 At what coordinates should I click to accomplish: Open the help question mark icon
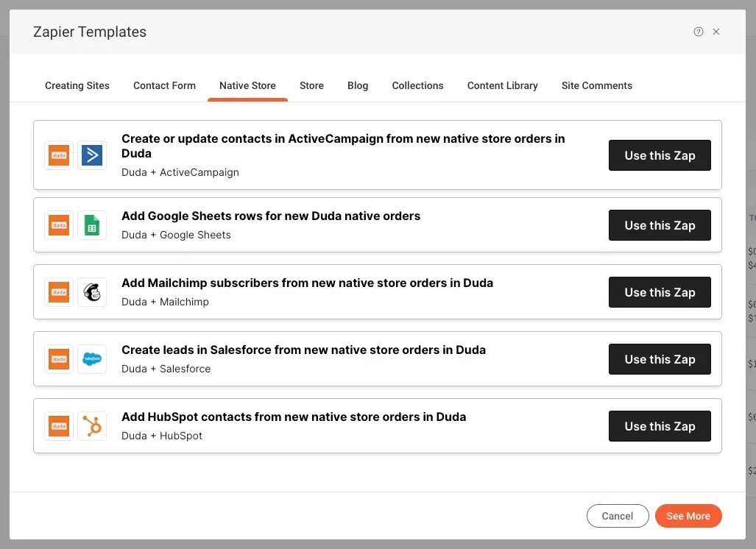698,32
